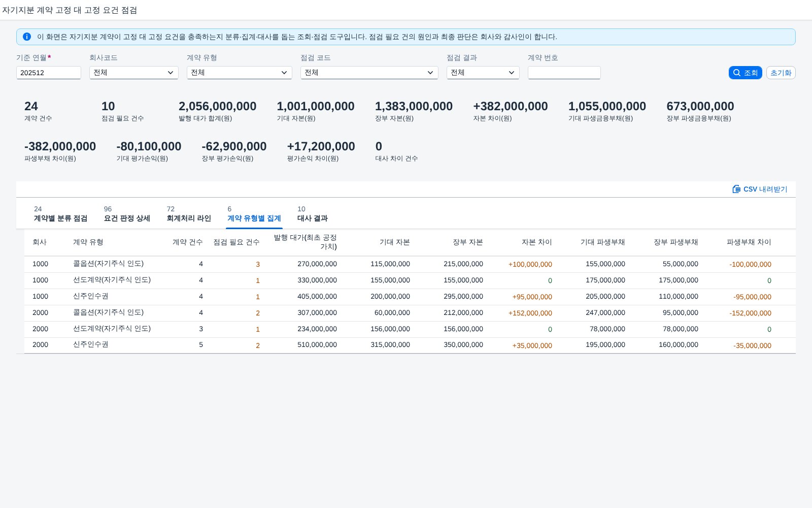This screenshot has height=508, width=812.
Task: Select the 계약 유형별 집계 tab
Action: coord(254,214)
